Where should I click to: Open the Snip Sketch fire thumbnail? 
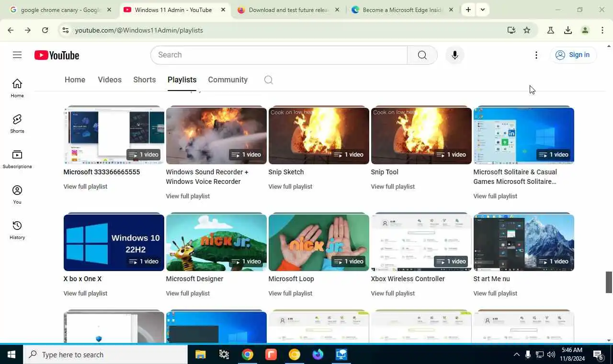pos(319,136)
